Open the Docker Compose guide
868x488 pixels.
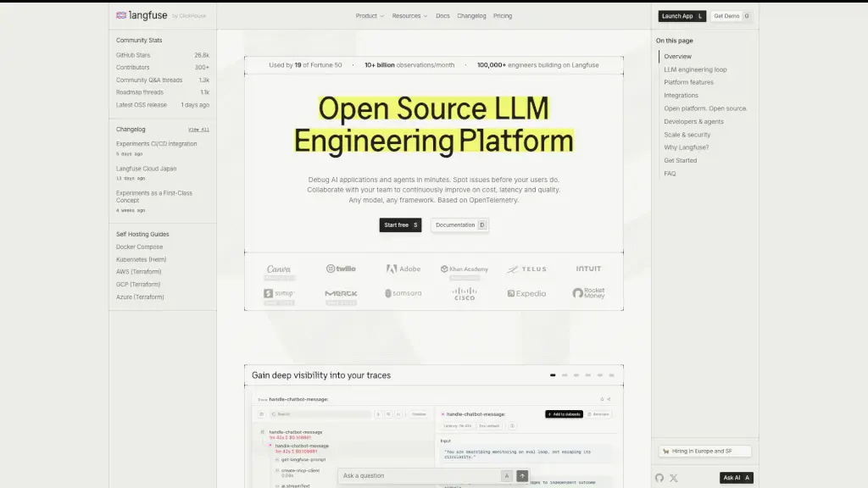(140, 247)
